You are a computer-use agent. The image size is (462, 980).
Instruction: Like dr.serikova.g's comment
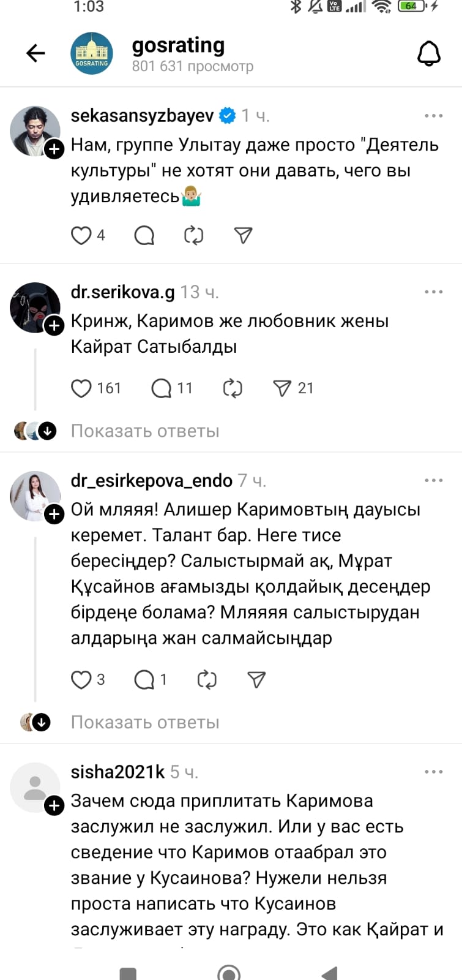81,388
